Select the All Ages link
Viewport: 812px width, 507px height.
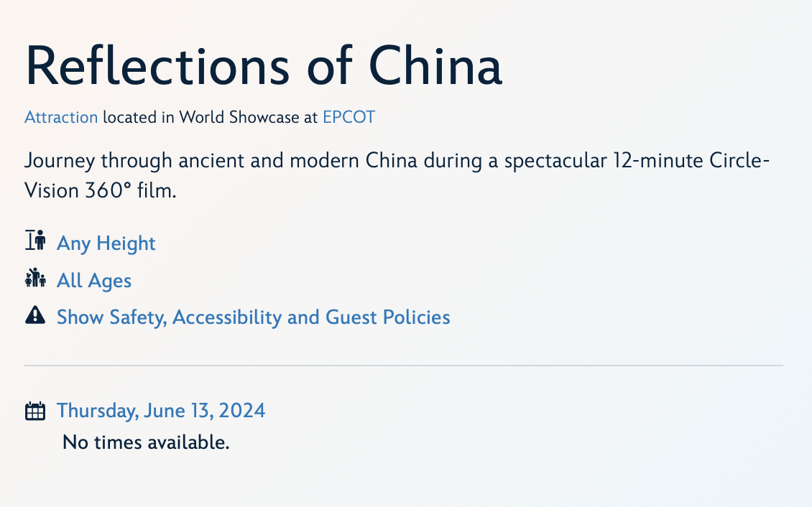(x=94, y=280)
